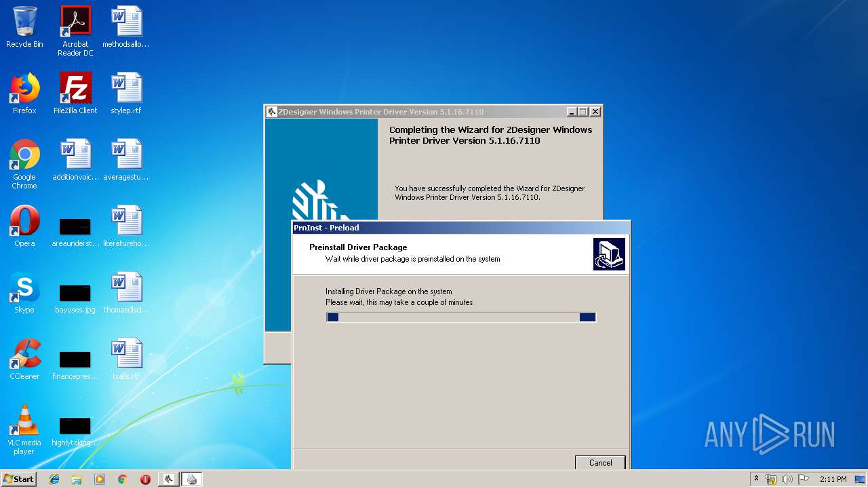Launch Opera from the desktop
The height and width of the screenshot is (488, 868).
click(x=24, y=227)
